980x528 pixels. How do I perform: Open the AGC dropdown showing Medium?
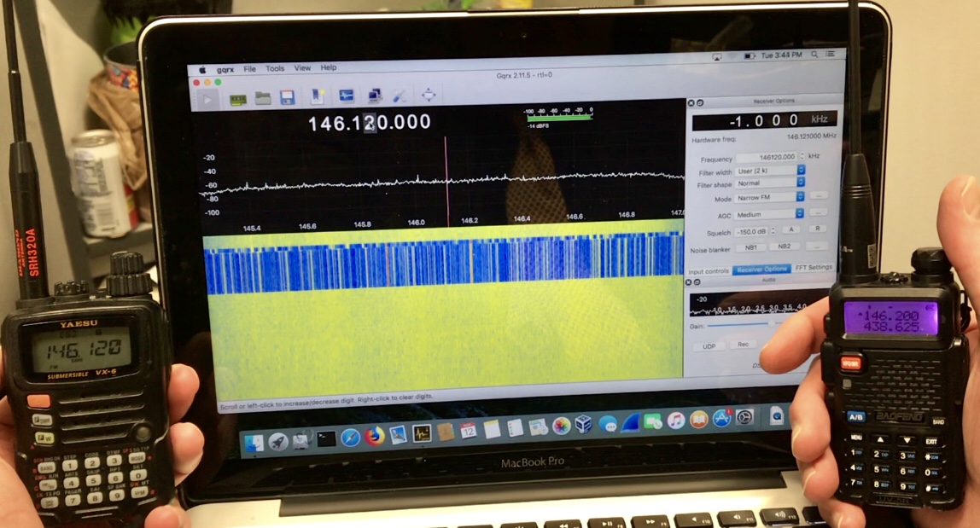769,214
